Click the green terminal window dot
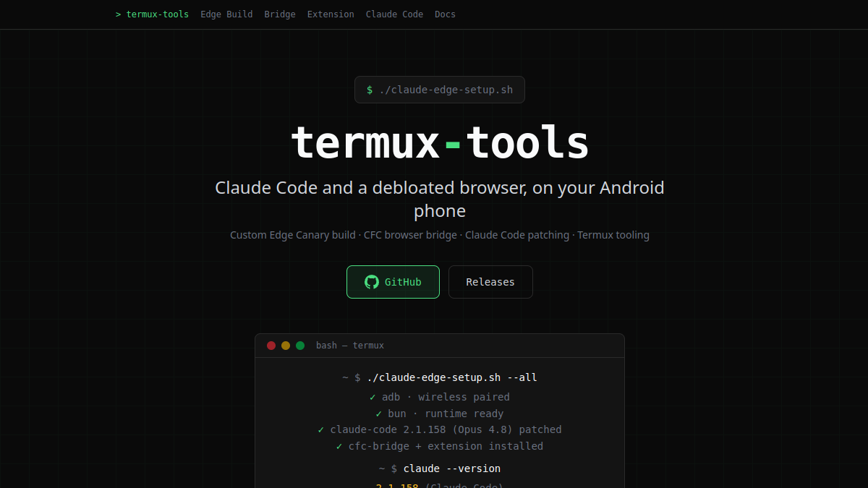Screen dimensions: 868x488 tap(300, 346)
